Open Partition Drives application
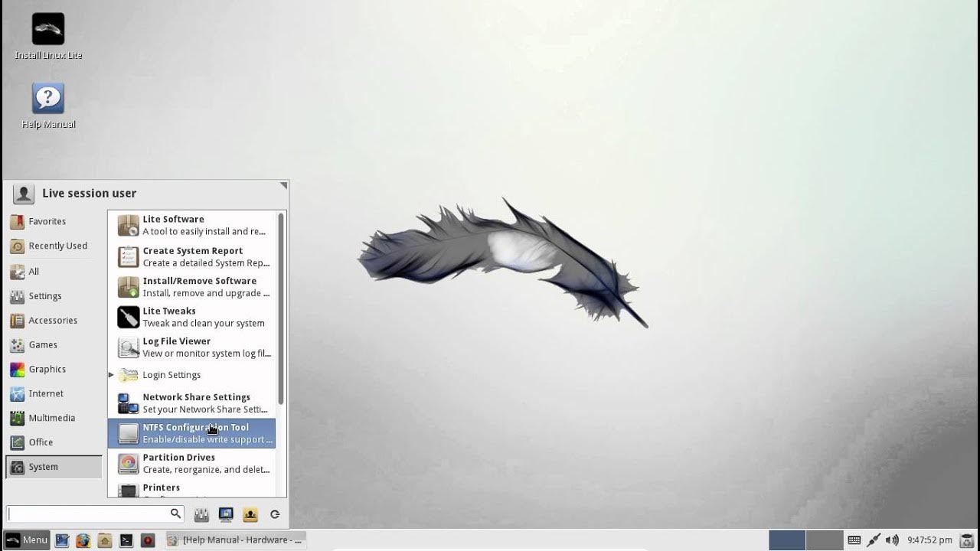This screenshot has width=980, height=551. (x=191, y=463)
